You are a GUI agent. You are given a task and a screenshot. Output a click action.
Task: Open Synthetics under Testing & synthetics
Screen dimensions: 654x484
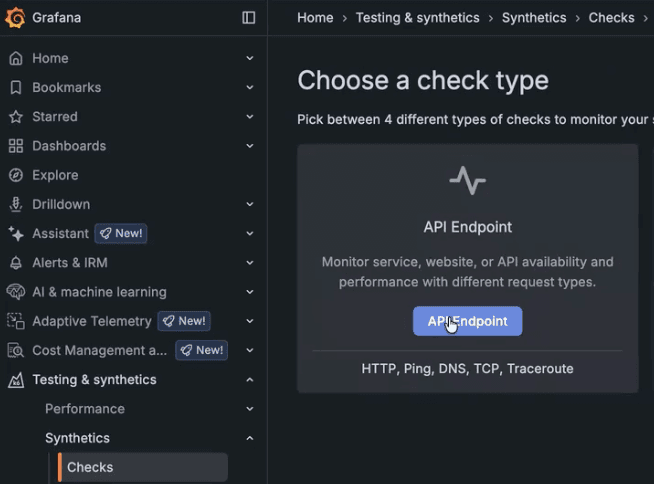78,438
